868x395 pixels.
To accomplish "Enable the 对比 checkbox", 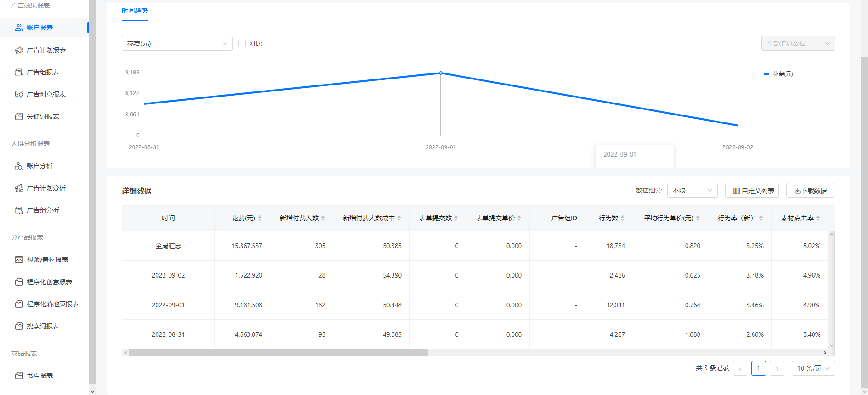I will (x=242, y=43).
